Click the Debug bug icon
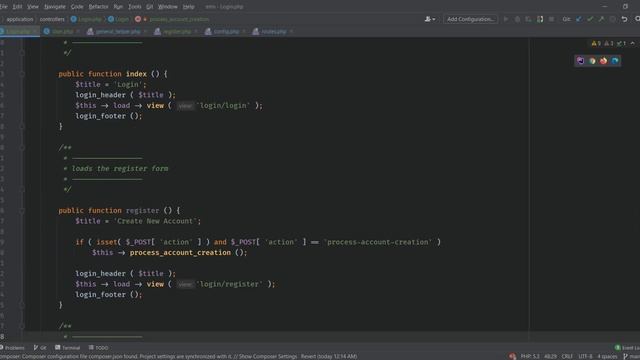This screenshot has height=360, width=640. pyautogui.click(x=517, y=19)
